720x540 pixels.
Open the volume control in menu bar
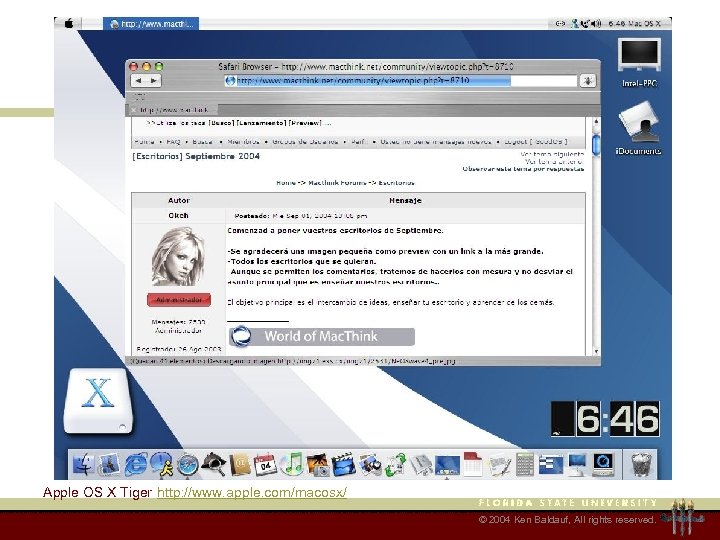pos(596,23)
